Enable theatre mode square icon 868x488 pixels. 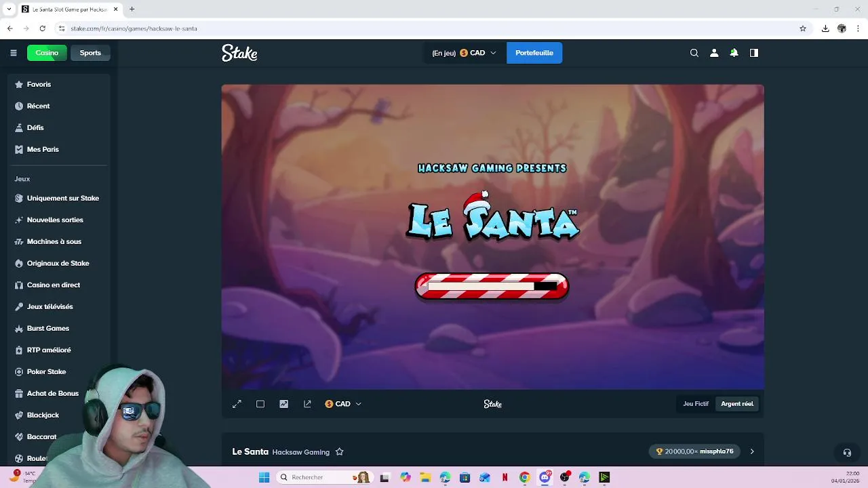[260, 404]
